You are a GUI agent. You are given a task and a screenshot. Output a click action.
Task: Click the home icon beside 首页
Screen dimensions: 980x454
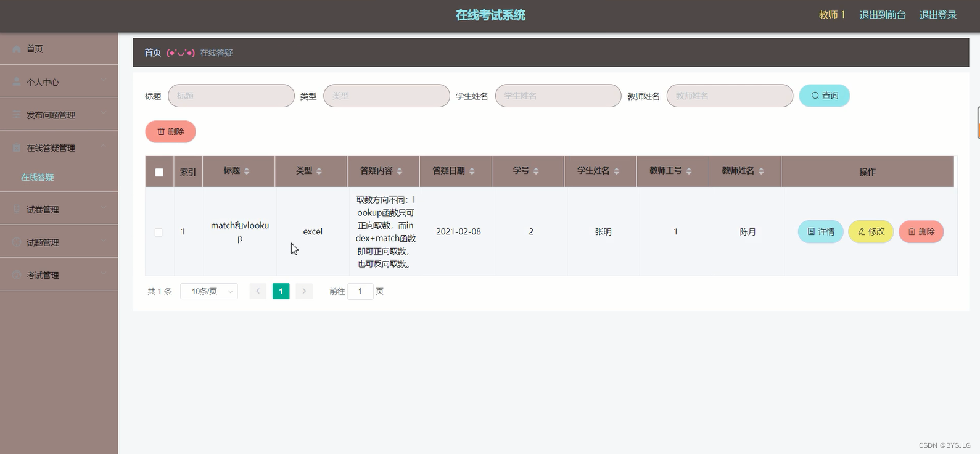[x=17, y=49]
